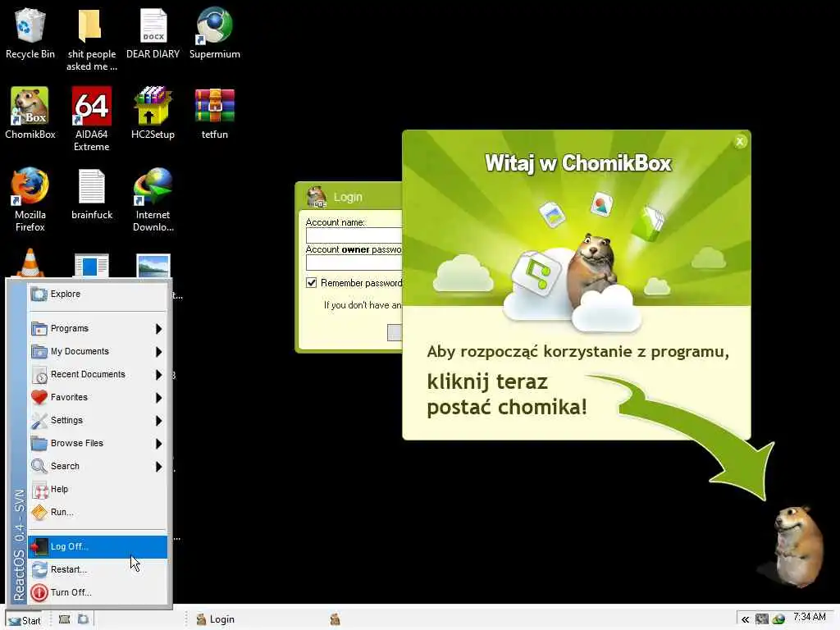Image resolution: width=840 pixels, height=630 pixels.
Task: Expand the Search submenu arrow
Action: point(158,467)
